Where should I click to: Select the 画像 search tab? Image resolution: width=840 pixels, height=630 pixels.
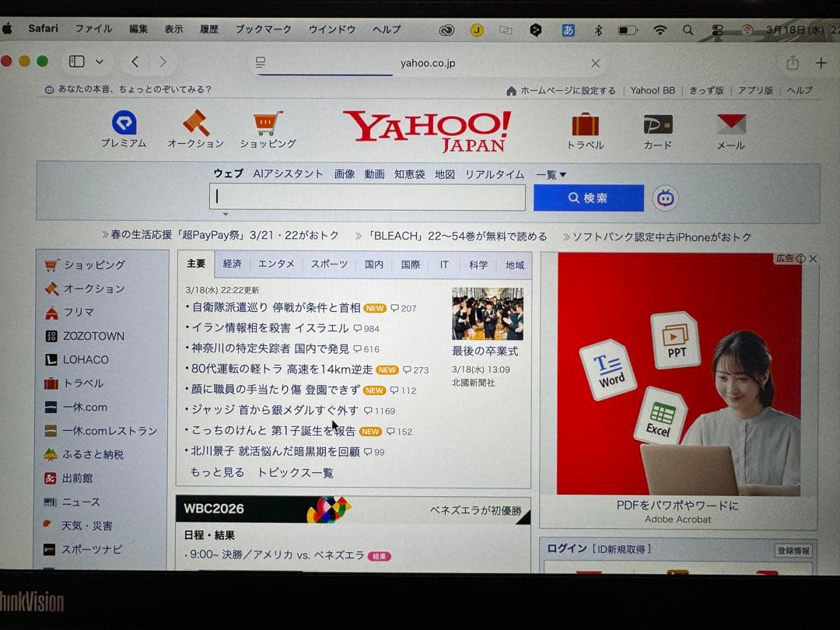pos(345,173)
